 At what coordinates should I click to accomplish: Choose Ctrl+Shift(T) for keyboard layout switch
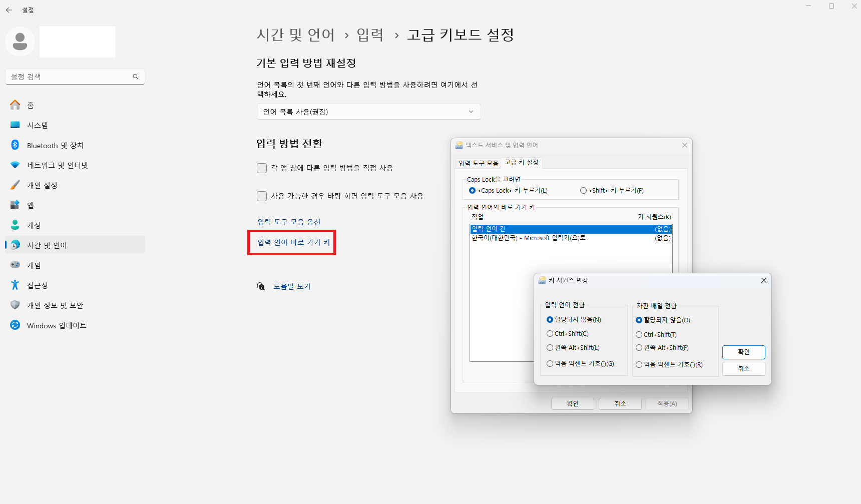click(x=639, y=335)
